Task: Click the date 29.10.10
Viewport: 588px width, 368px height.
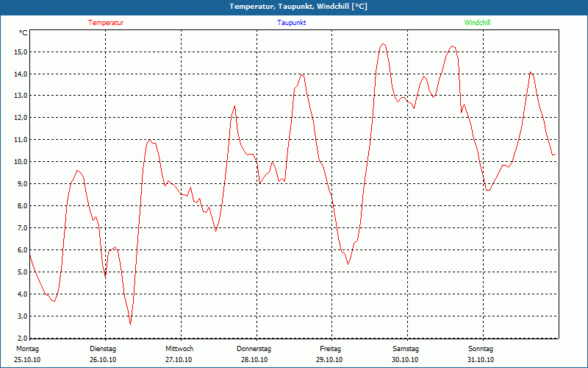Action: [329, 360]
